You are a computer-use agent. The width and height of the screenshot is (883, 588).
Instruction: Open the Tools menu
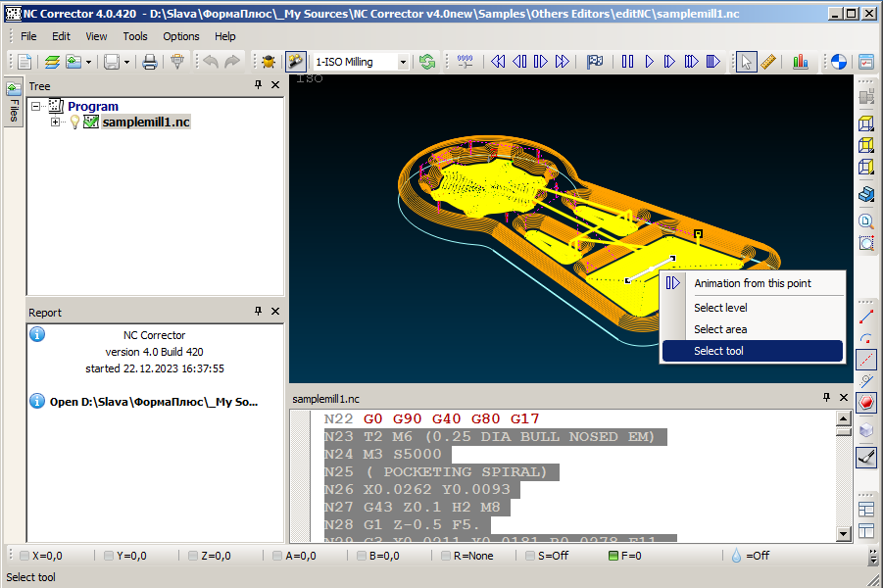click(135, 36)
